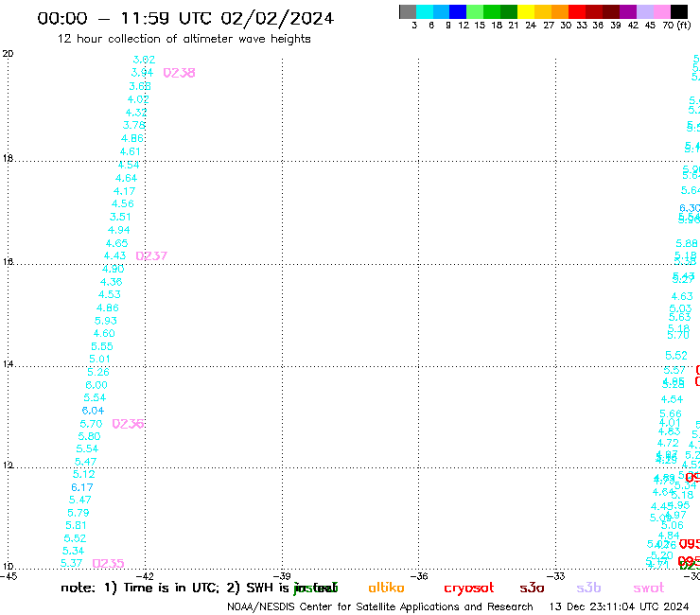
Task: Click the NOAA/NESDIS footer credit
Action: 380,607
